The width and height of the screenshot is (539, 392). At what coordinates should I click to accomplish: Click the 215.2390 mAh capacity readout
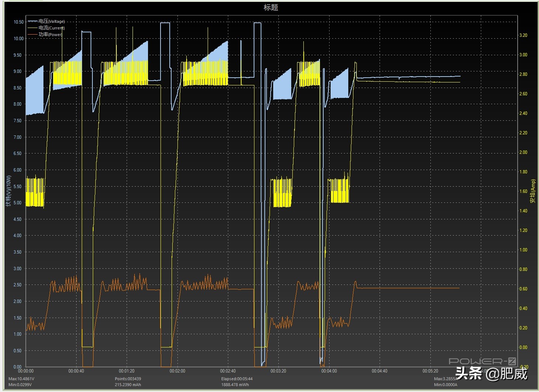click(128, 385)
